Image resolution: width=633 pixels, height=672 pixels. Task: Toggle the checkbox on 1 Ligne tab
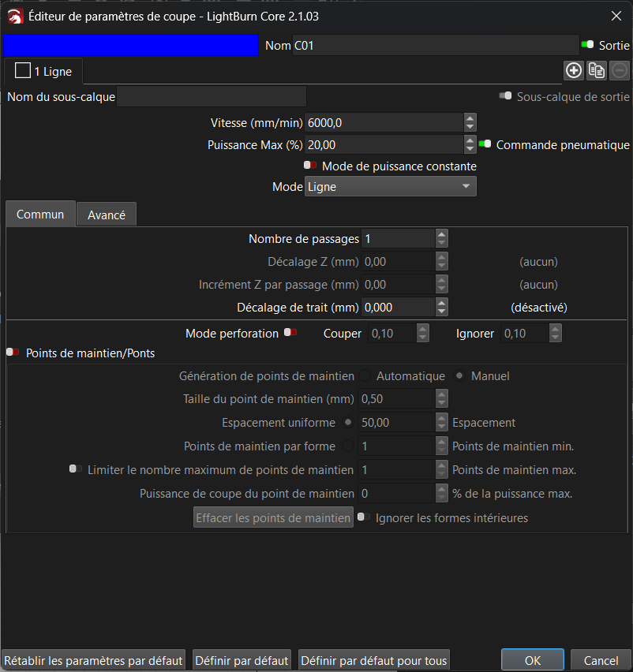point(23,71)
